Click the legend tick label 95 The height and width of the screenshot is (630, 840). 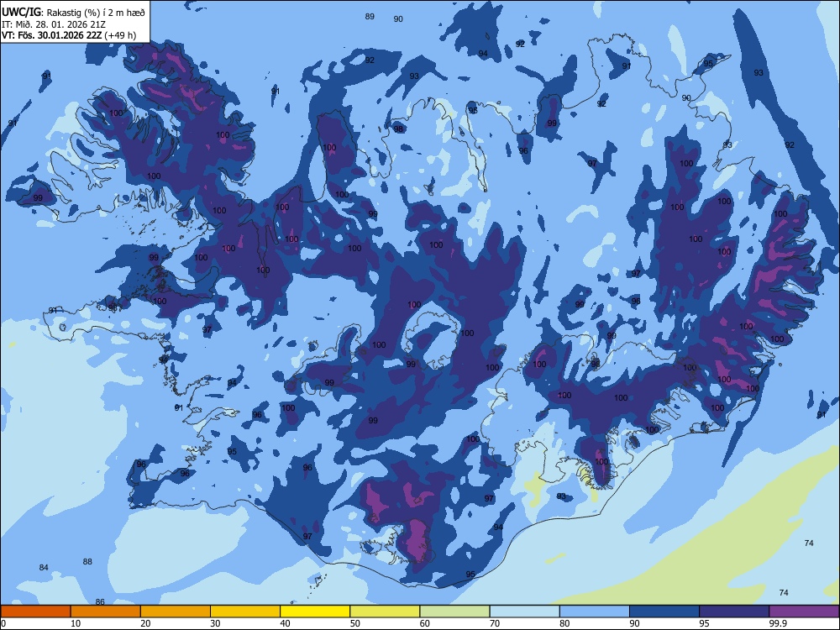(x=705, y=623)
